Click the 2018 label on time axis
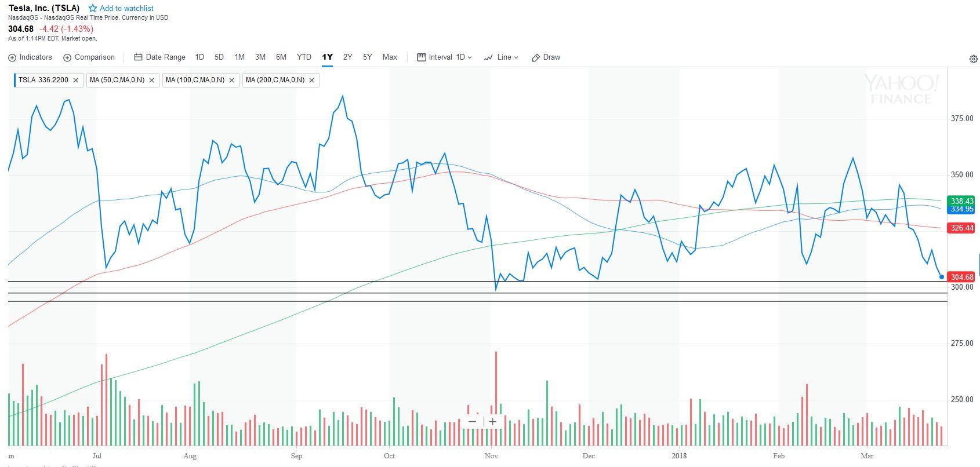Screen dimensions: 980x467 (x=678, y=456)
